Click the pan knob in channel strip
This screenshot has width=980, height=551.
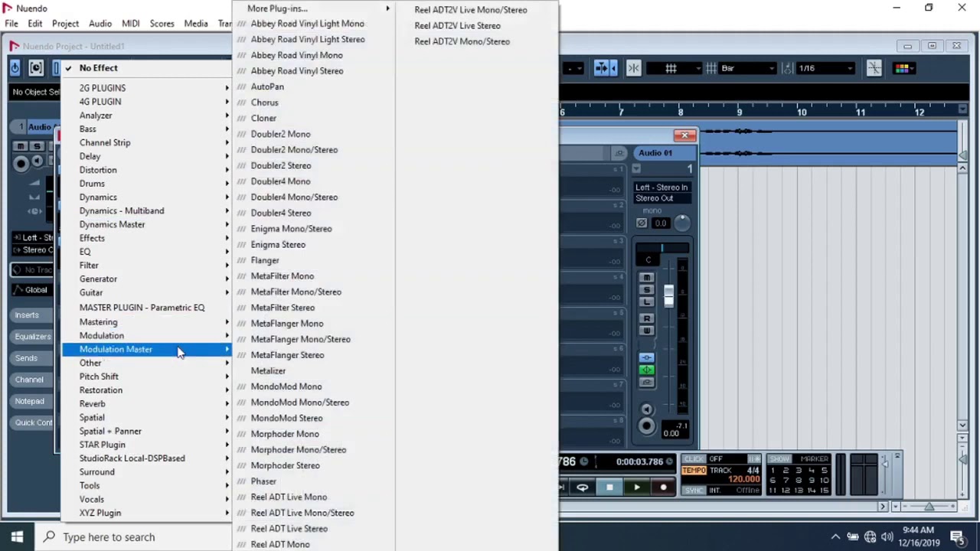tap(681, 223)
